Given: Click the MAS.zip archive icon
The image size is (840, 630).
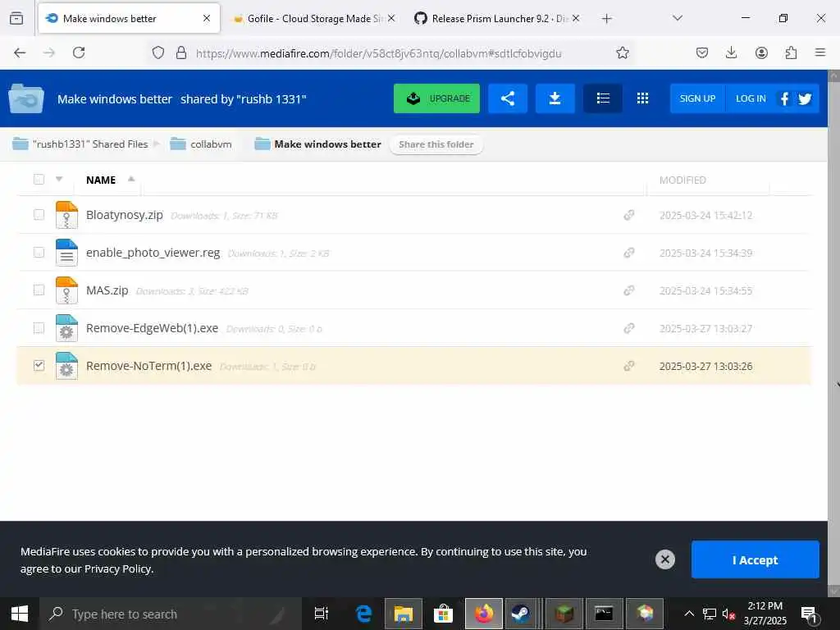Looking at the screenshot, I should coord(66,290).
